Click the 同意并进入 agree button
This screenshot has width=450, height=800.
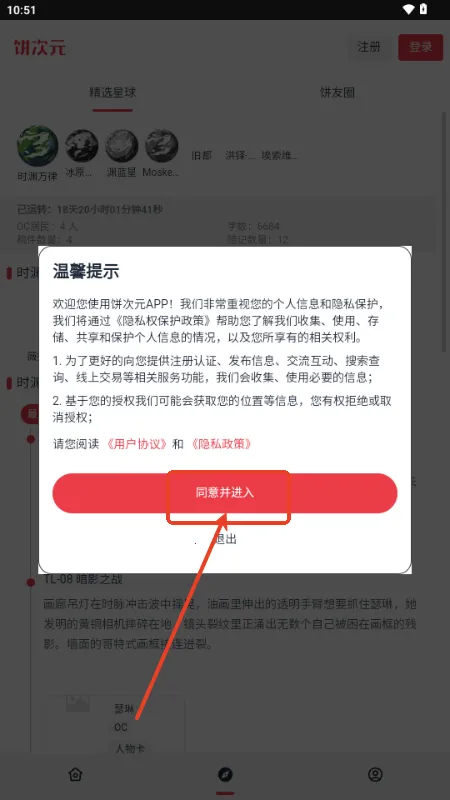[x=224, y=493]
